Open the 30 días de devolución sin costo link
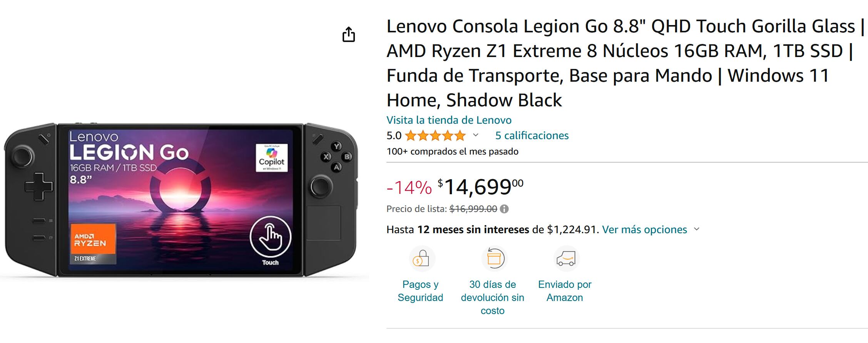Image resolution: width=868 pixels, height=343 pixels. point(492,298)
